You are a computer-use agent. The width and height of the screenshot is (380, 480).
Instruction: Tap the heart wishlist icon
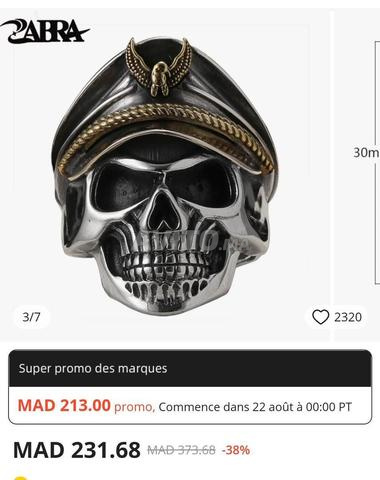coord(320,317)
